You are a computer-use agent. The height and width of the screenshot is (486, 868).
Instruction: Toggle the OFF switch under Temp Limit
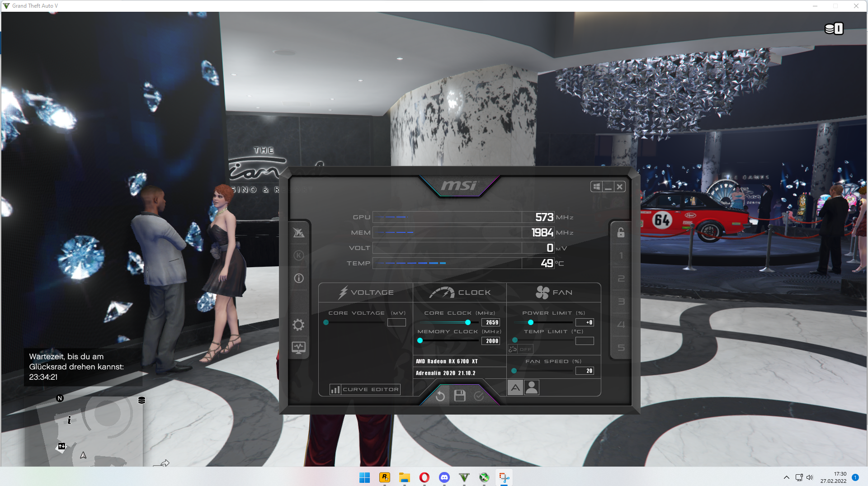click(x=525, y=349)
